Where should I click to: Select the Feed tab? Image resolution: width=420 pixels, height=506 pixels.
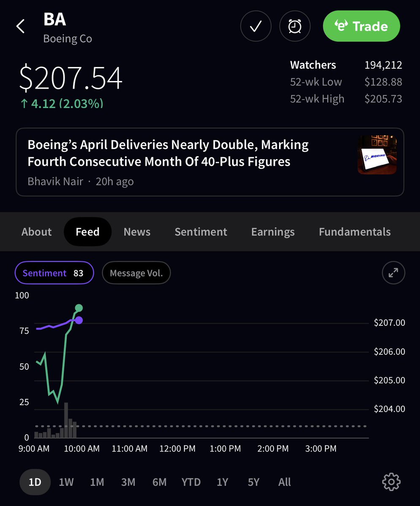[87, 232]
